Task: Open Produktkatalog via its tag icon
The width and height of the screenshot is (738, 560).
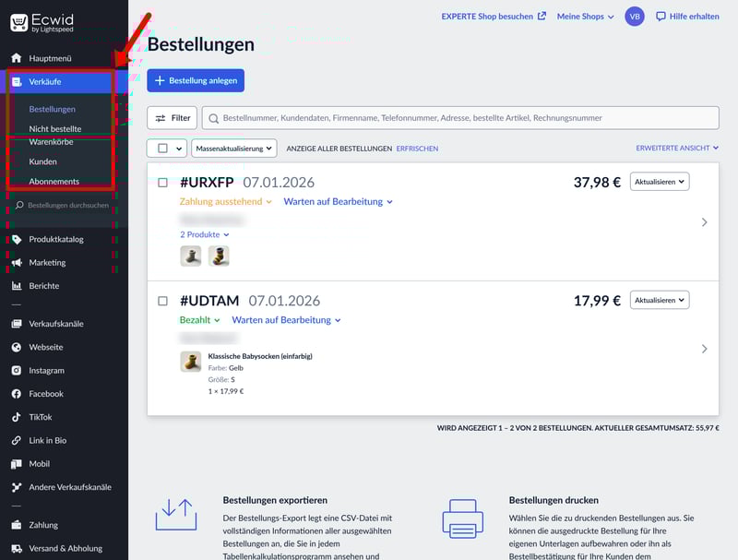Action: pyautogui.click(x=17, y=240)
